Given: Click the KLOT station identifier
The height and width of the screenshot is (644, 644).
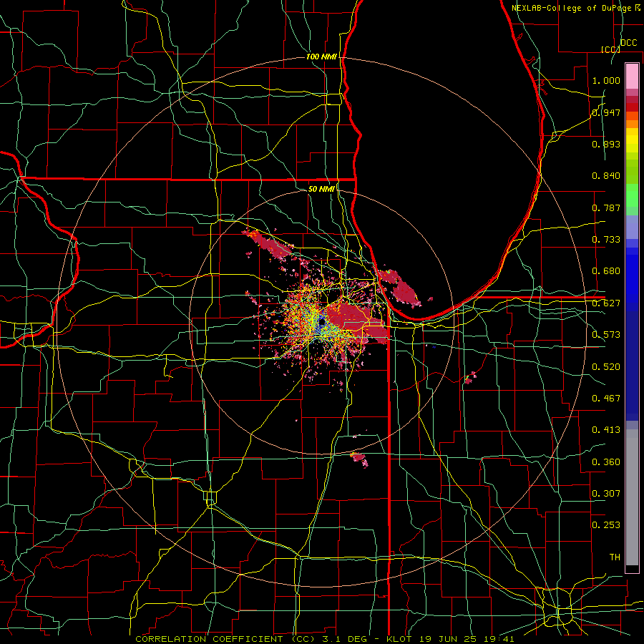Looking at the screenshot, I should click(399, 639).
